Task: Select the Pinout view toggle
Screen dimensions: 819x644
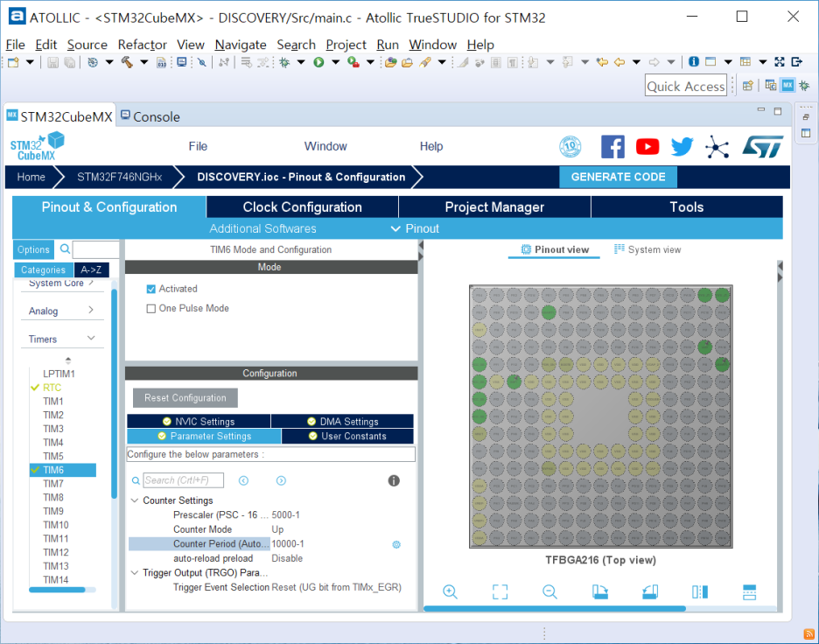Action: coord(555,249)
